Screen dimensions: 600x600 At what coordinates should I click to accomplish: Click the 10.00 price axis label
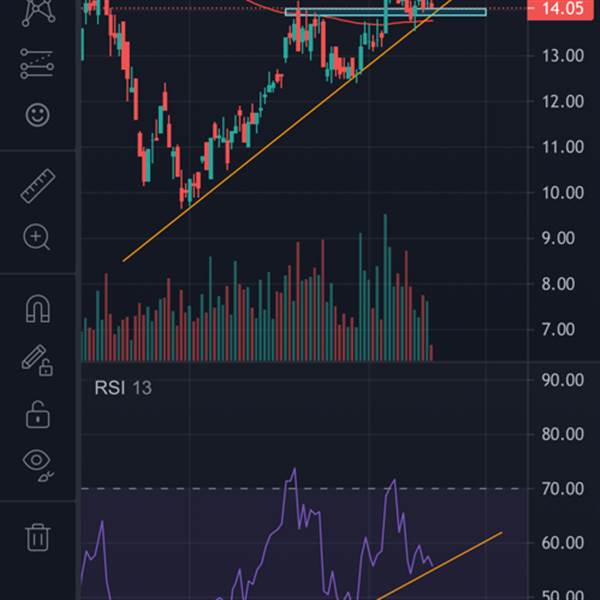tap(562, 192)
